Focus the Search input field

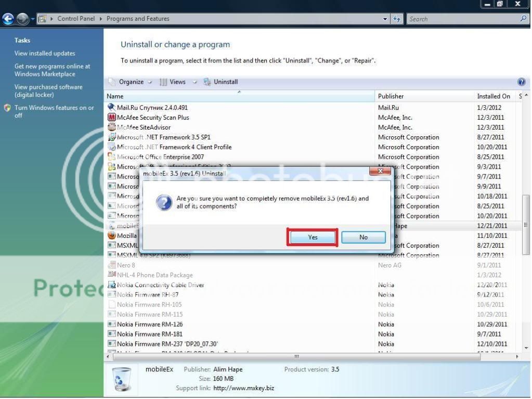pos(463,19)
